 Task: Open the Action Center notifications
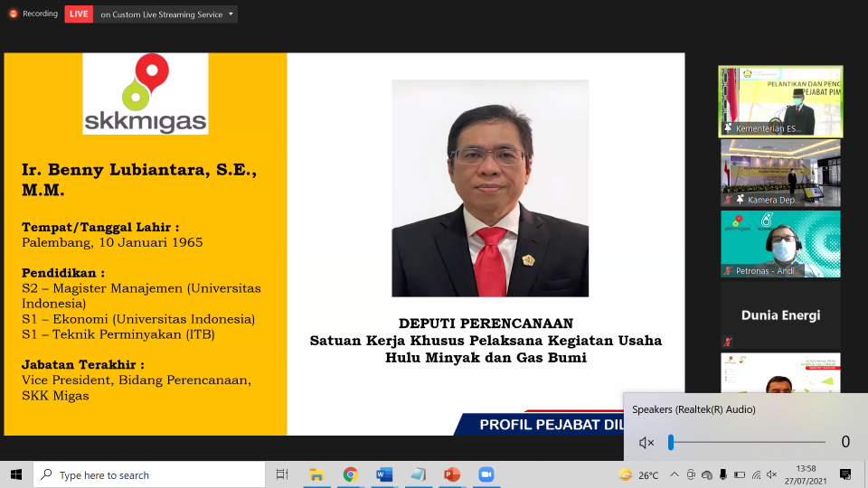845,474
